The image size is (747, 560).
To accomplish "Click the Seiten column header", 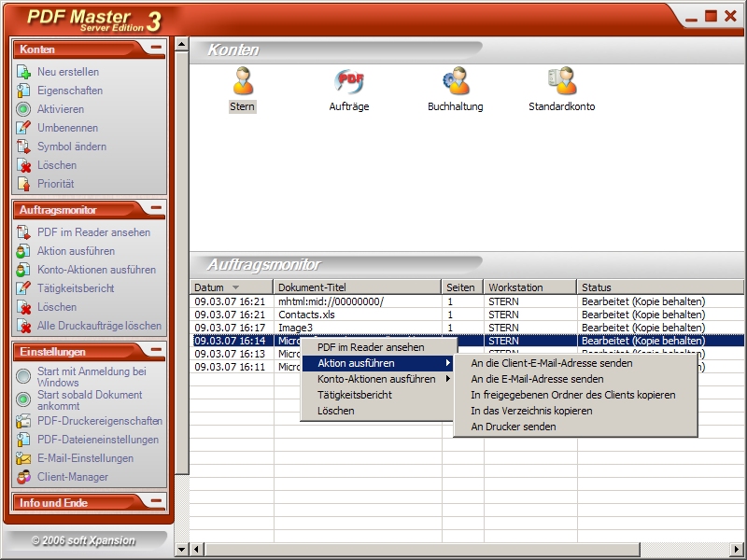I will coord(462,287).
